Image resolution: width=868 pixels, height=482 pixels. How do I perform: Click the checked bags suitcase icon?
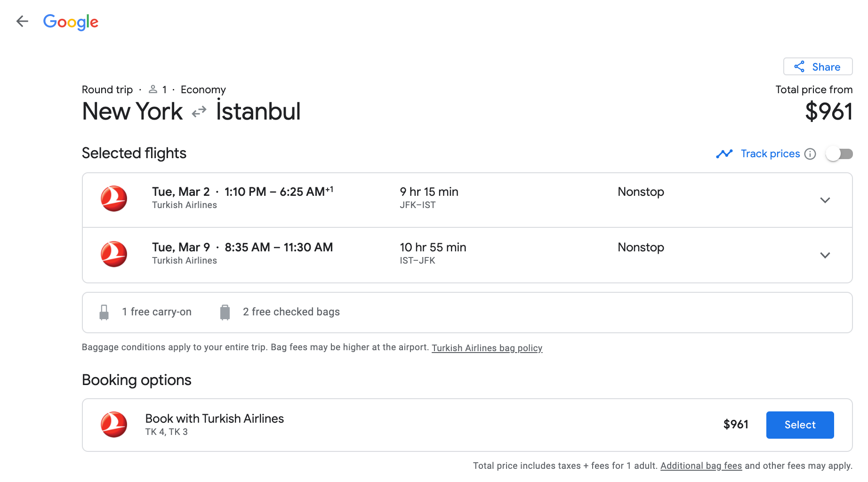point(225,312)
